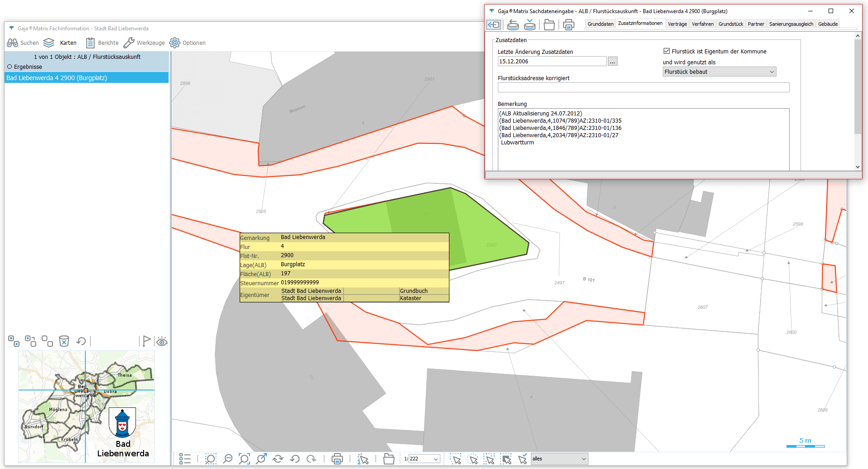Click the Flurstücksadresse korrigiert input field
This screenshot has height=469, width=868.
click(x=643, y=87)
